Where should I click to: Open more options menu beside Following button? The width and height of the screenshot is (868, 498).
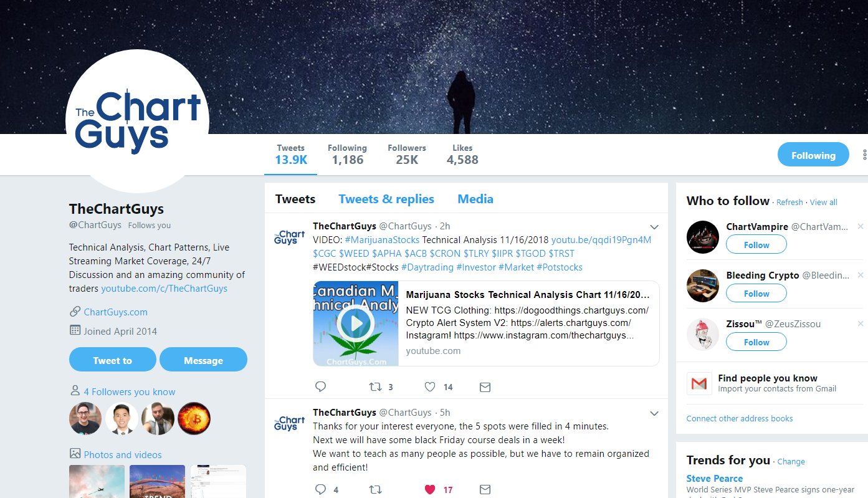click(864, 155)
